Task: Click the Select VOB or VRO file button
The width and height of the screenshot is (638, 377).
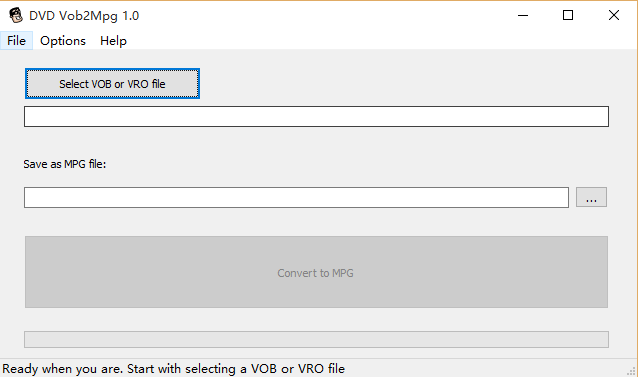Action: 112,84
